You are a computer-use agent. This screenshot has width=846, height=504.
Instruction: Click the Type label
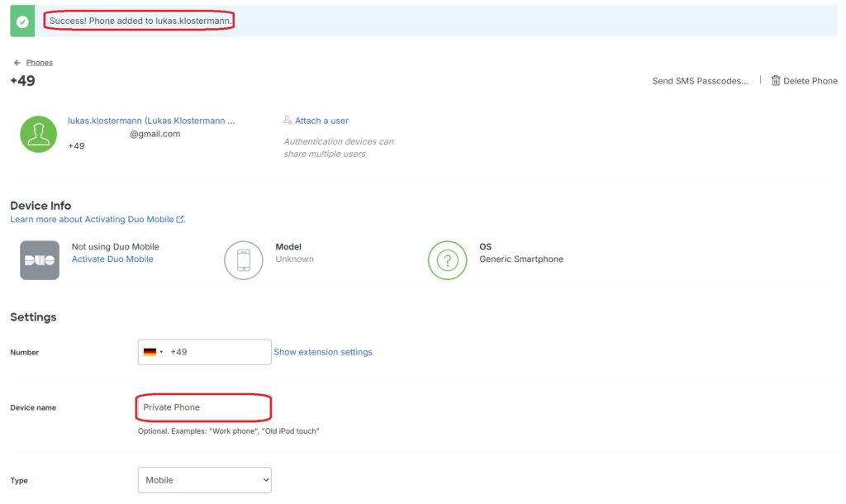19,480
